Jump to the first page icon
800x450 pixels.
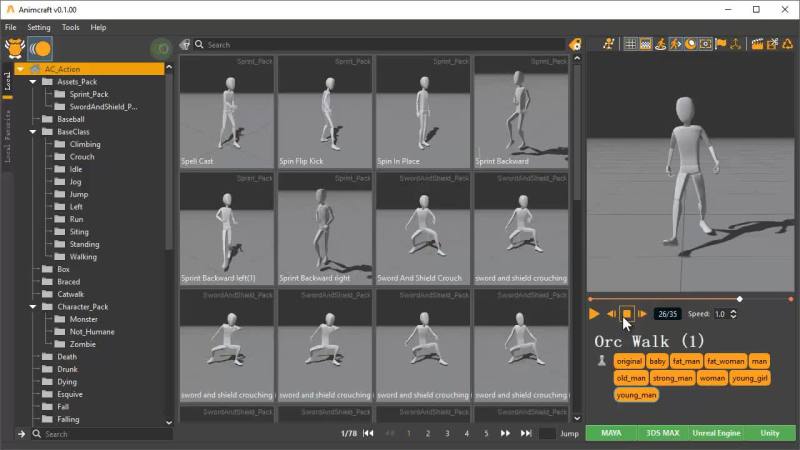click(x=368, y=433)
